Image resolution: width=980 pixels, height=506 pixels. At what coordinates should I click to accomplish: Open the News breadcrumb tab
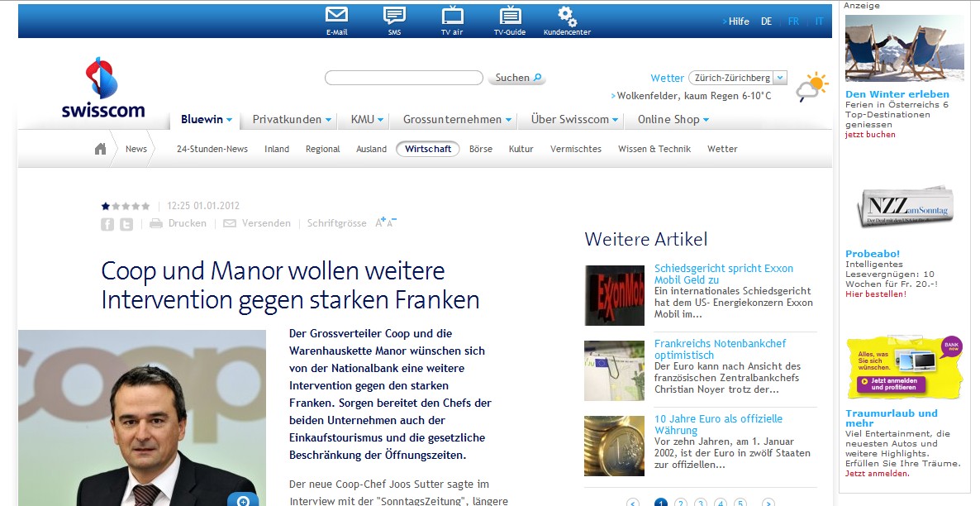[136, 149]
